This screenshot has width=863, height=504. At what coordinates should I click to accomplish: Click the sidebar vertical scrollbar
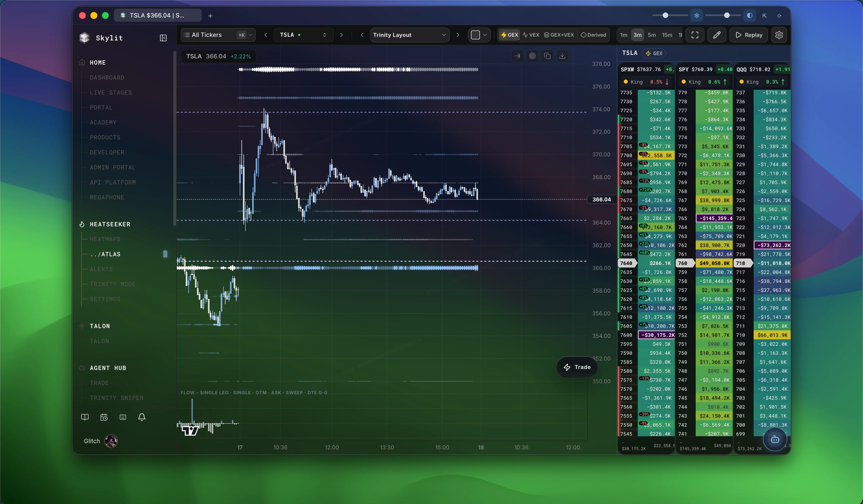pos(175,138)
